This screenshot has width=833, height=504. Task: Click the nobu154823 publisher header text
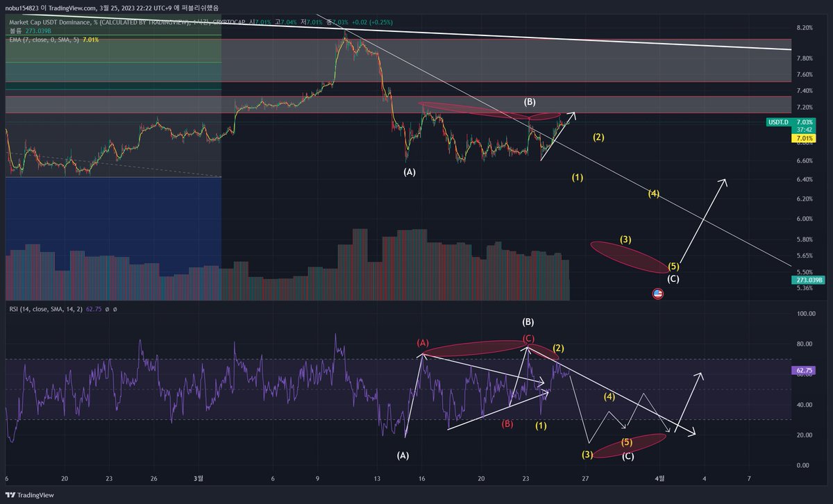coord(111,7)
